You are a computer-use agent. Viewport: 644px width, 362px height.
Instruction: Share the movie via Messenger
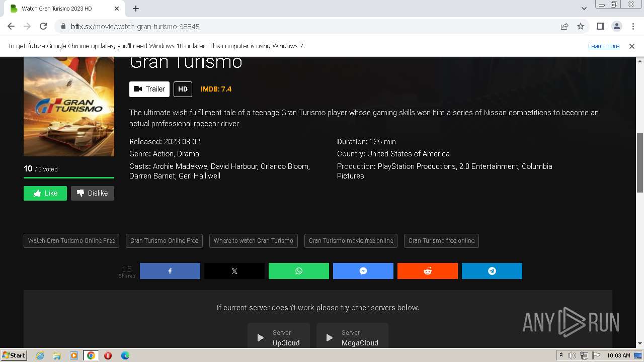[x=363, y=271]
